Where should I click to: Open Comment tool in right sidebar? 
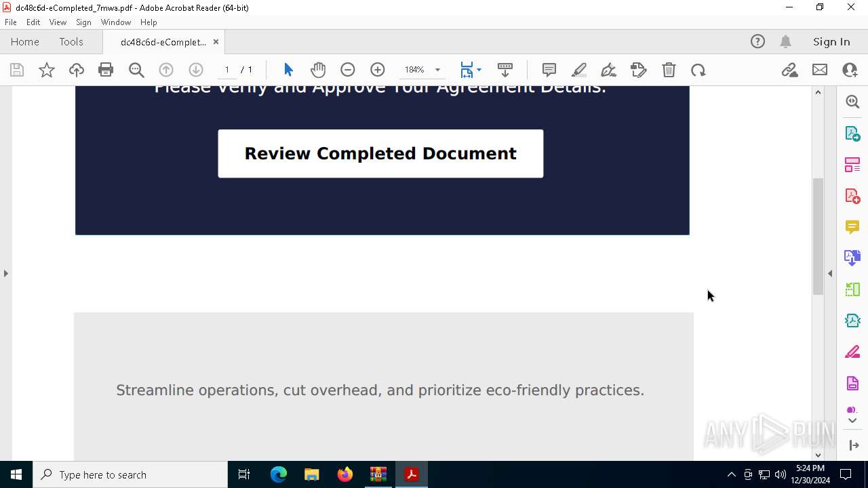click(852, 227)
